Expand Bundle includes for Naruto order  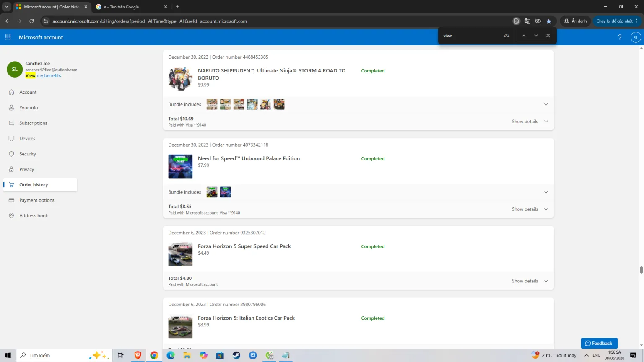[x=546, y=104]
